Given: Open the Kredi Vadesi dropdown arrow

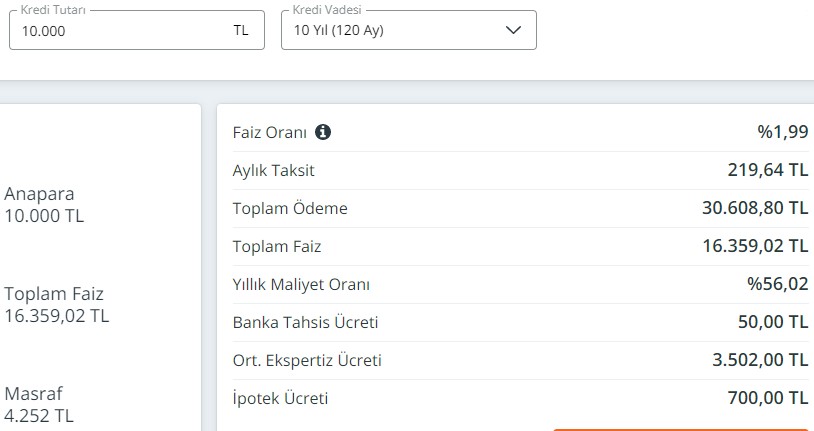Looking at the screenshot, I should 513,30.
